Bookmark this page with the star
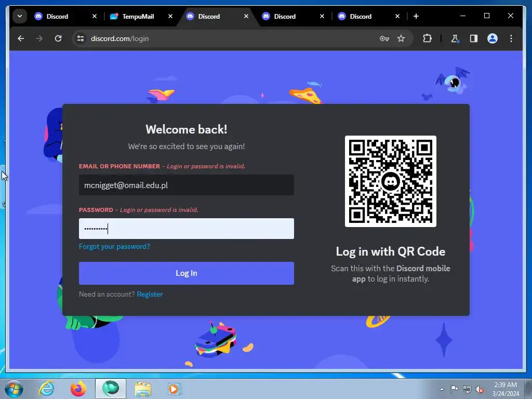The height and width of the screenshot is (399, 532). pos(401,38)
